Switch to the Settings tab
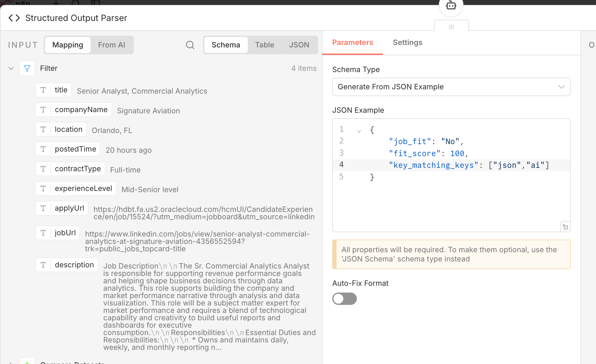596x364 pixels. [407, 42]
